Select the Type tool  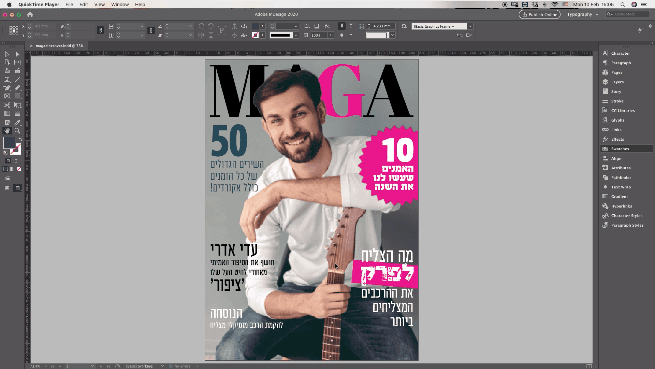click(x=7, y=79)
